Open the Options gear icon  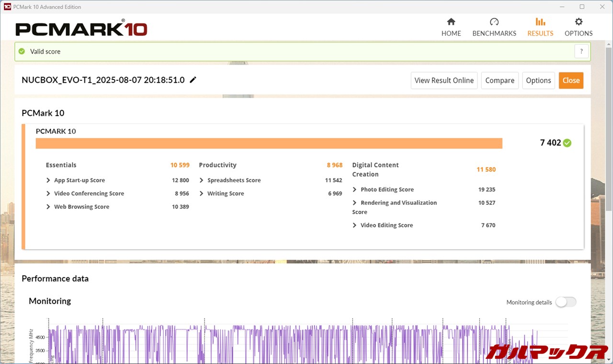[x=579, y=22]
